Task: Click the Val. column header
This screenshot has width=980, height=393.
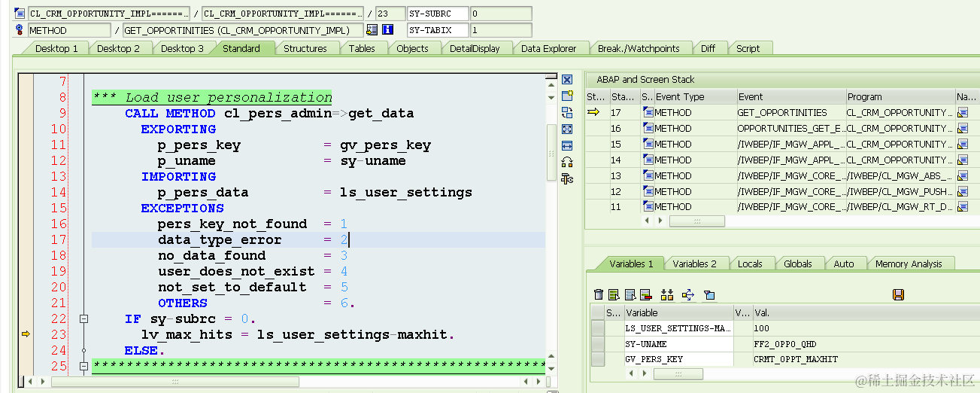Action: click(x=865, y=312)
